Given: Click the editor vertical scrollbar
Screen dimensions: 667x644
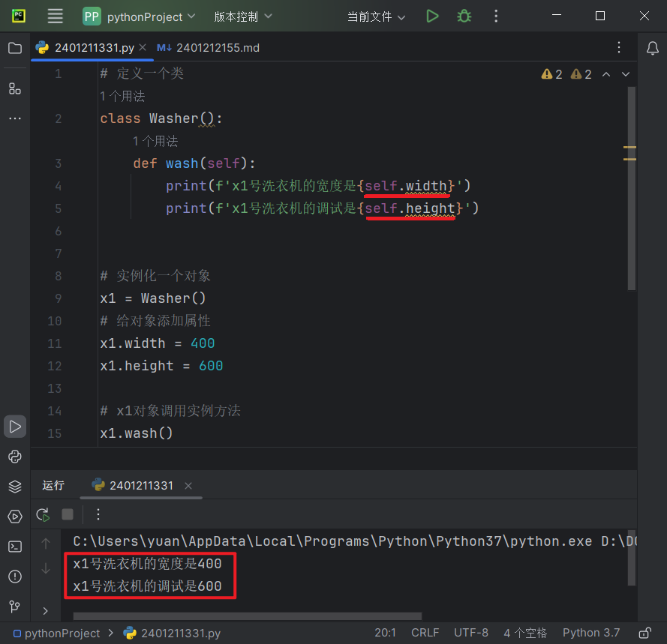Looking at the screenshot, I should 631,188.
